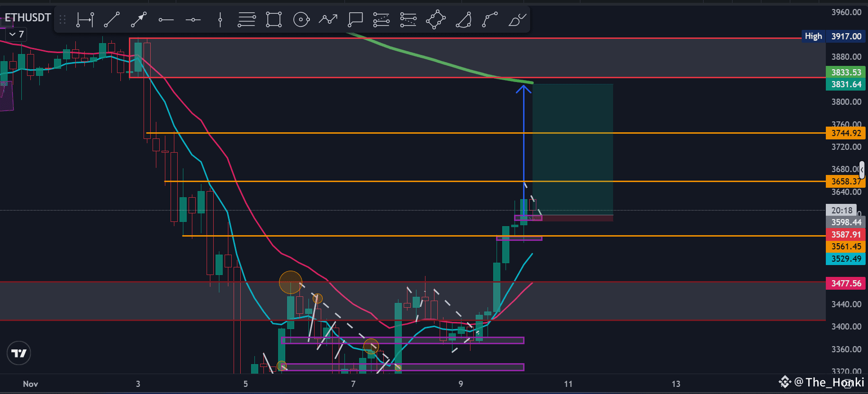Click the Nov label on time axis

[30, 384]
